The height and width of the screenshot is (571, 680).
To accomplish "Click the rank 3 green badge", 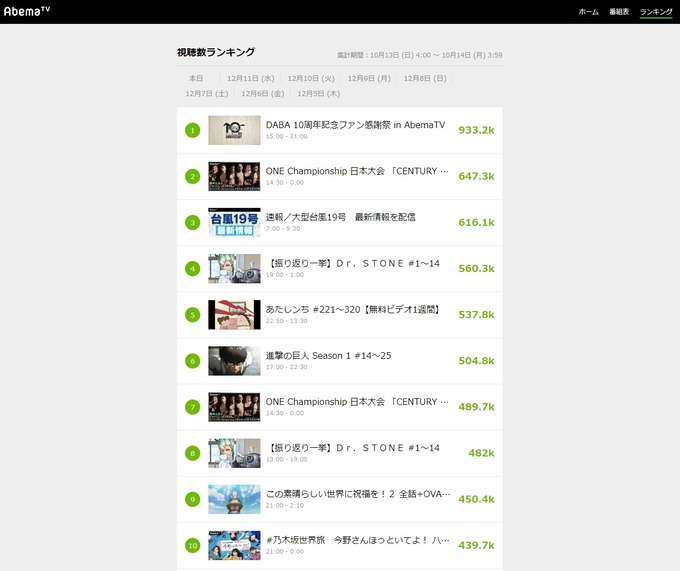I will pyautogui.click(x=193, y=222).
